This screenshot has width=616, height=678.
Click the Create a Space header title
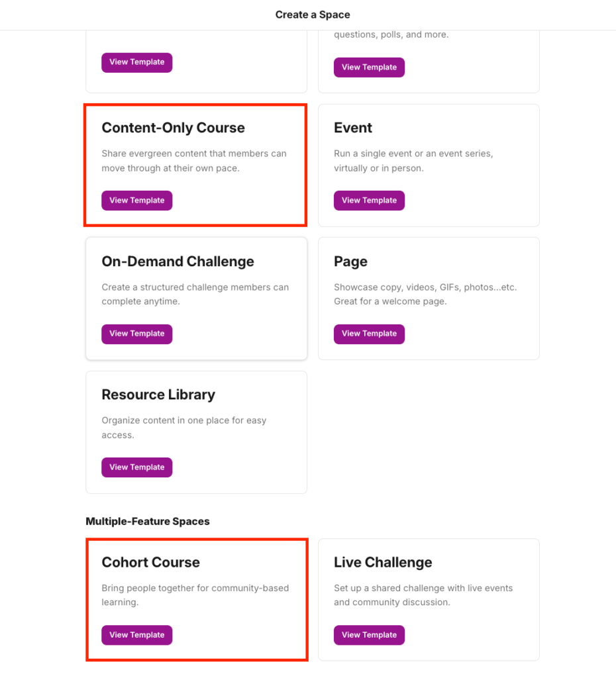click(313, 15)
